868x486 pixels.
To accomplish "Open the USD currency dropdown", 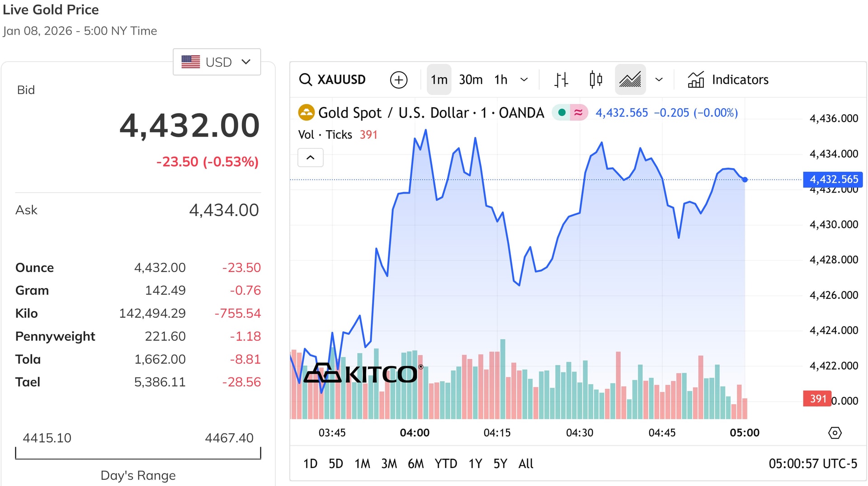I will tap(217, 62).
